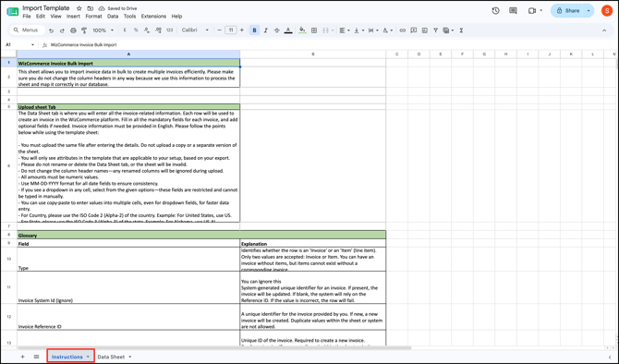Open the functions sigma menu
The height and width of the screenshot is (364, 619).
[x=461, y=30]
